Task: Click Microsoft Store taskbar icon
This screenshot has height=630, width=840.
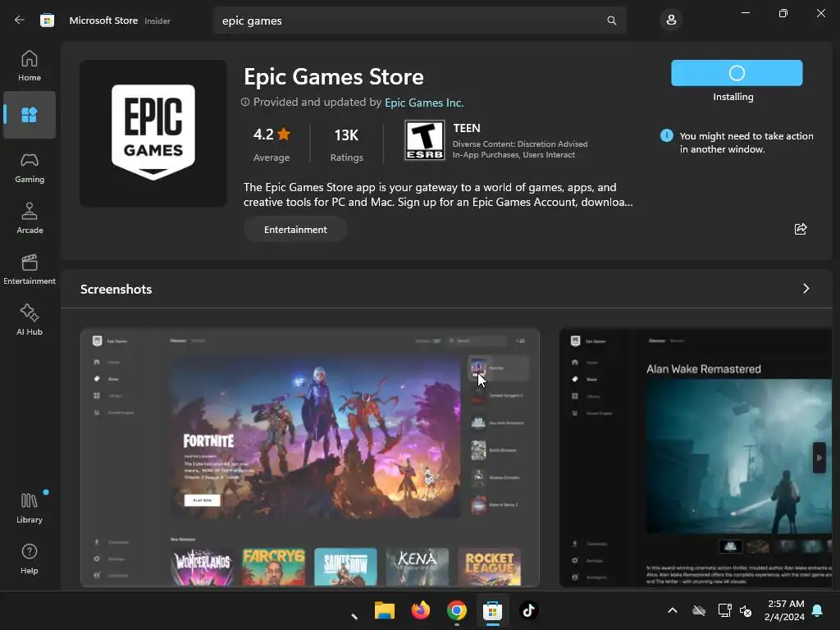Action: (492, 610)
